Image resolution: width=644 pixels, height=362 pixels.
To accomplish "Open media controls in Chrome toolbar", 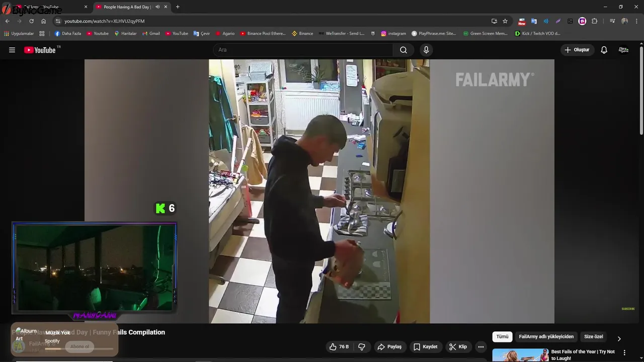I will tap(612, 21).
